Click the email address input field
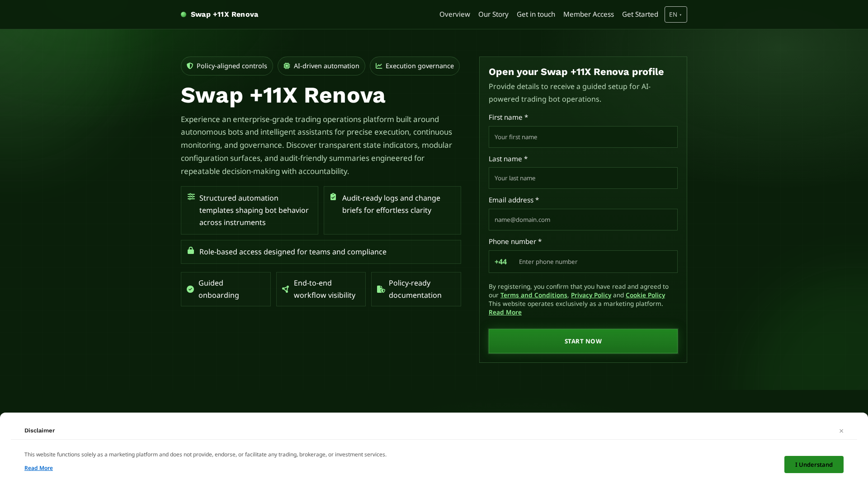Viewport: 868px width, 488px height. tap(583, 220)
